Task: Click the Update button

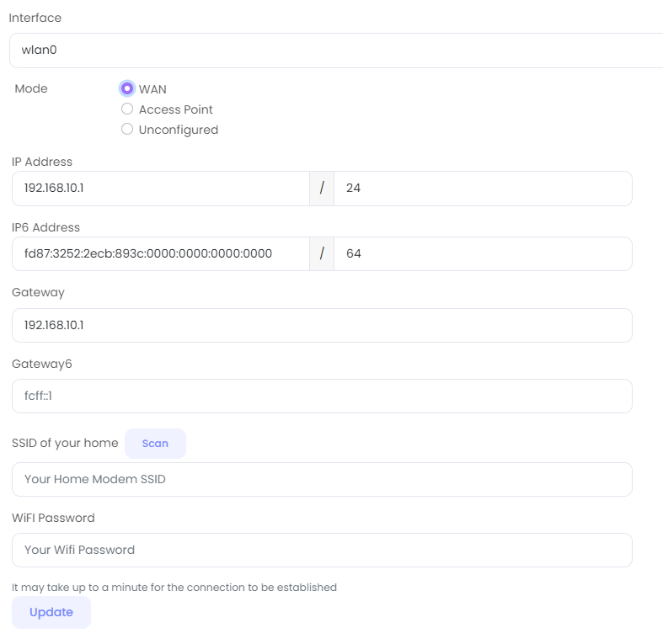Action: [x=51, y=612]
